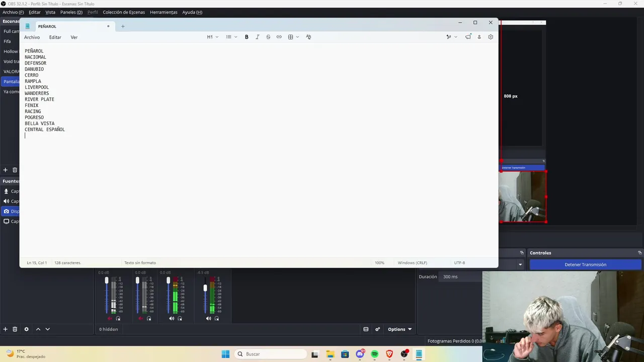Screen dimensions: 644x362
Task: Insert a link from Notepad toolbar
Action: (x=279, y=37)
